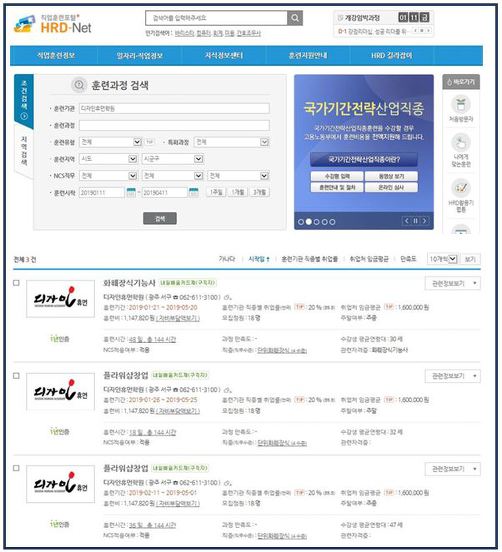Open the third NCS직무 dropdown

tap(238, 176)
